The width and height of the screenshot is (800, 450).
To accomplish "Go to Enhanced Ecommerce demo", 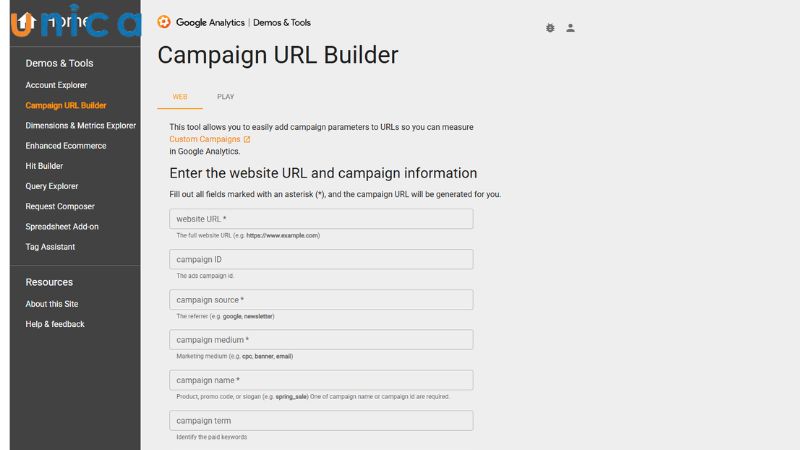I will click(x=65, y=146).
